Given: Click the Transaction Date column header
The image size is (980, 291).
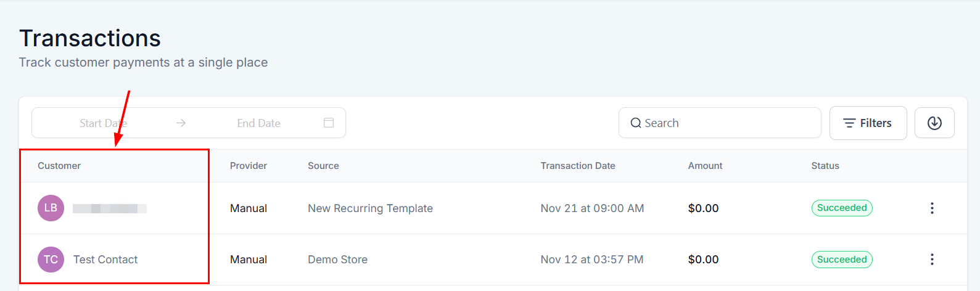Looking at the screenshot, I should coord(578,166).
